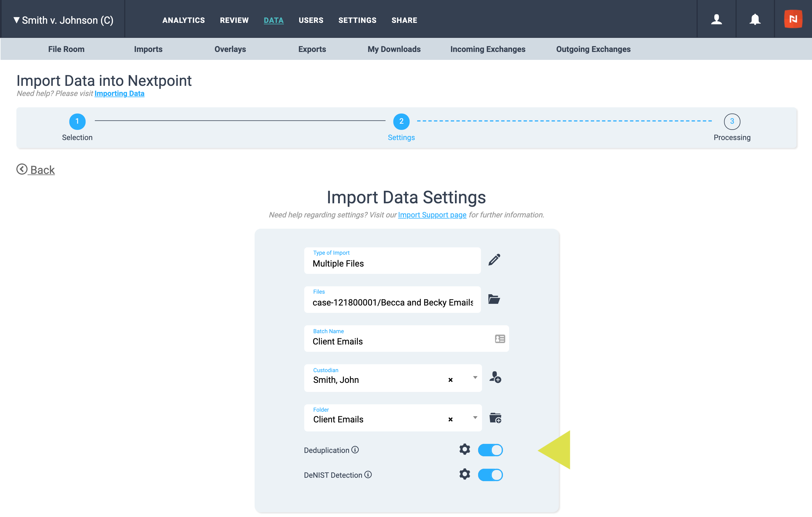Open the Share menu

(404, 20)
